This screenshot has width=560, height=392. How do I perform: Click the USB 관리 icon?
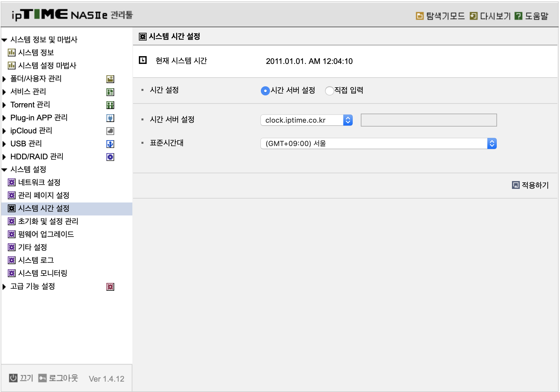point(110,144)
